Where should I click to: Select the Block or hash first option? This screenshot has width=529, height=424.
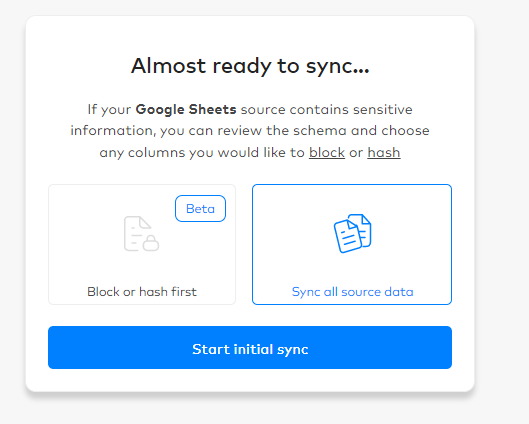[x=142, y=245]
